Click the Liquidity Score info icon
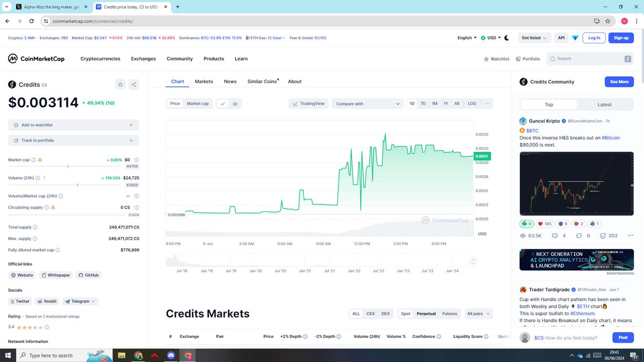 click(487, 336)
